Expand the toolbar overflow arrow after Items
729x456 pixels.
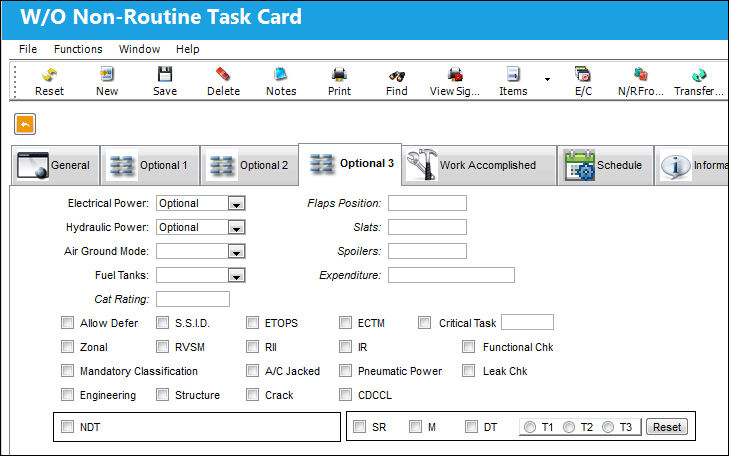[547, 79]
